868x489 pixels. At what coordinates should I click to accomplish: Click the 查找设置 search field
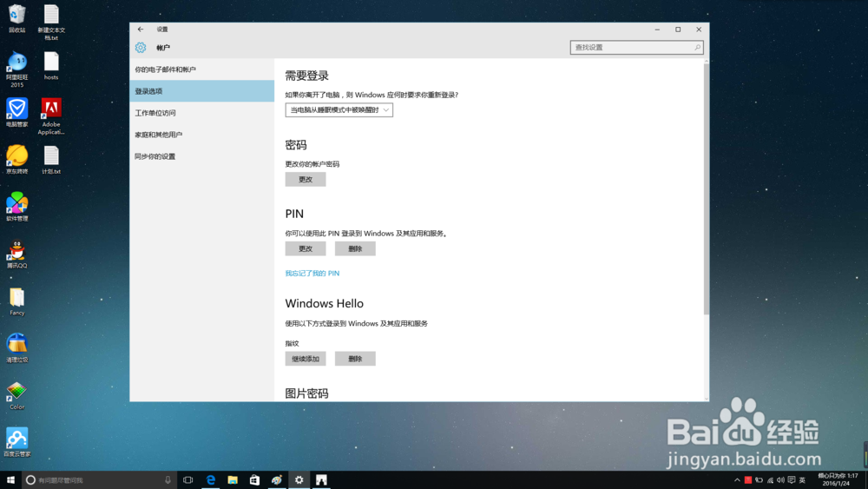[636, 48]
